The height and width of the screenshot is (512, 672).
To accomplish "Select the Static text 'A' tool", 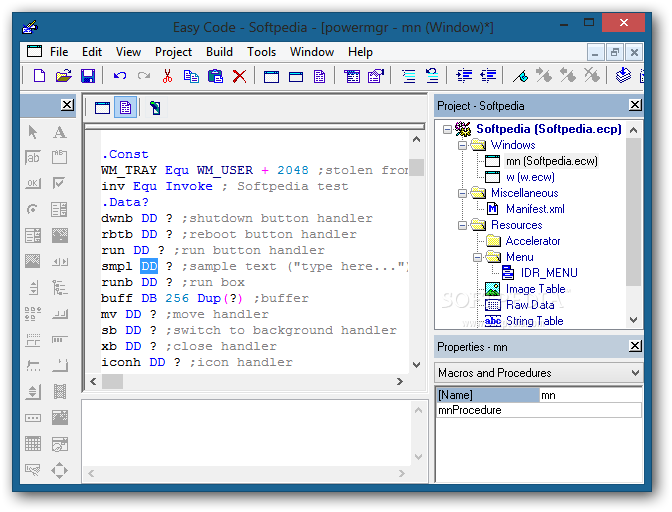I will click(60, 132).
